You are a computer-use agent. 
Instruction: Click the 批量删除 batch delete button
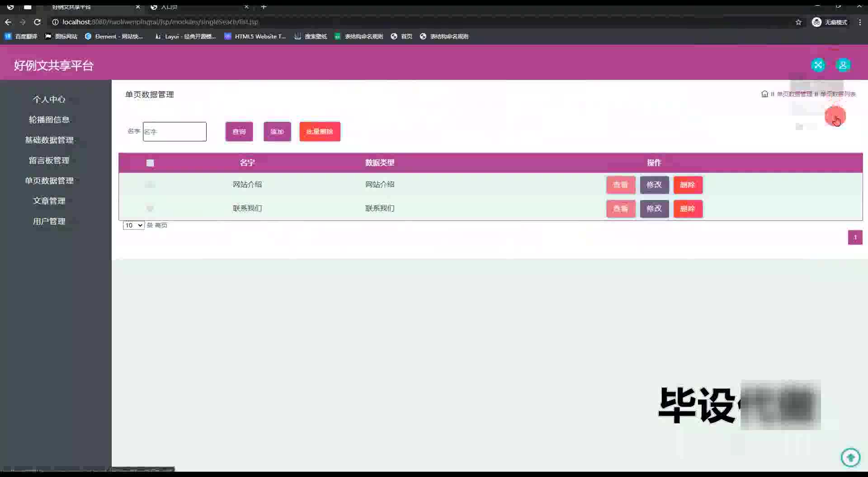click(320, 131)
